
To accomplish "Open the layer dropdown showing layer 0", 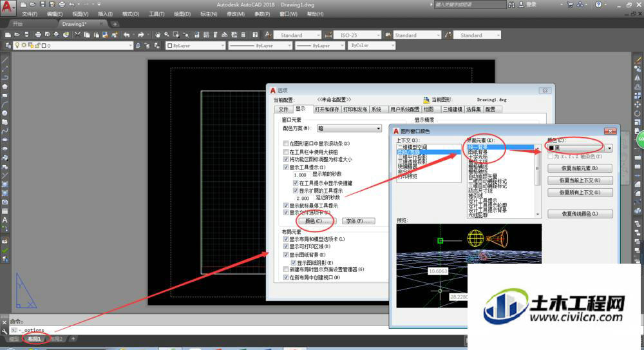I will pos(73,46).
